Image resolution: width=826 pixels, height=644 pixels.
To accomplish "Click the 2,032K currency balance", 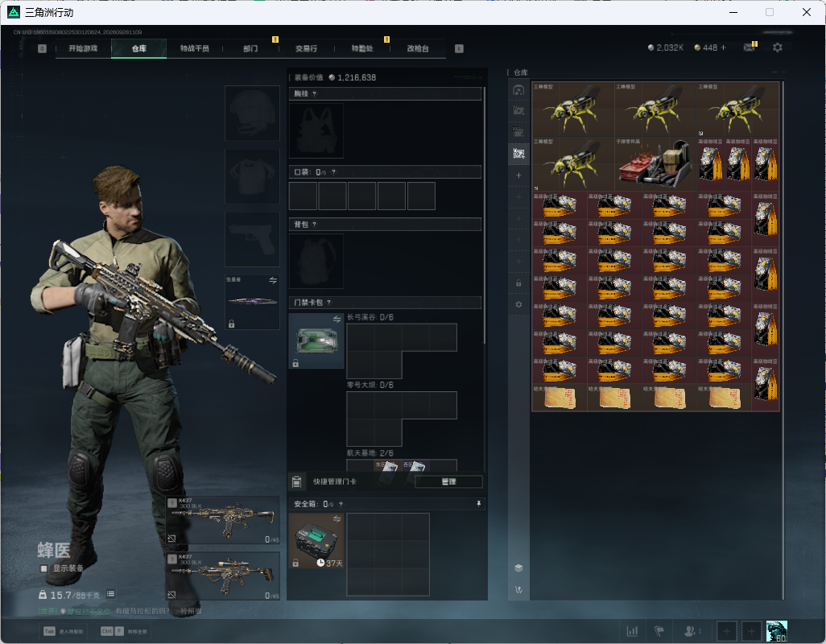I will coord(665,47).
